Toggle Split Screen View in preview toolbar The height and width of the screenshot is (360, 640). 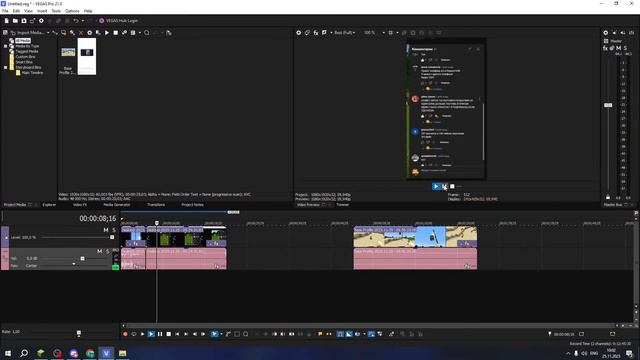tap(324, 33)
